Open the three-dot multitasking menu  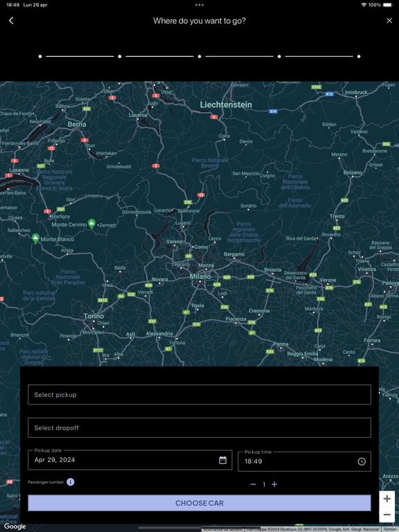(199, 5)
